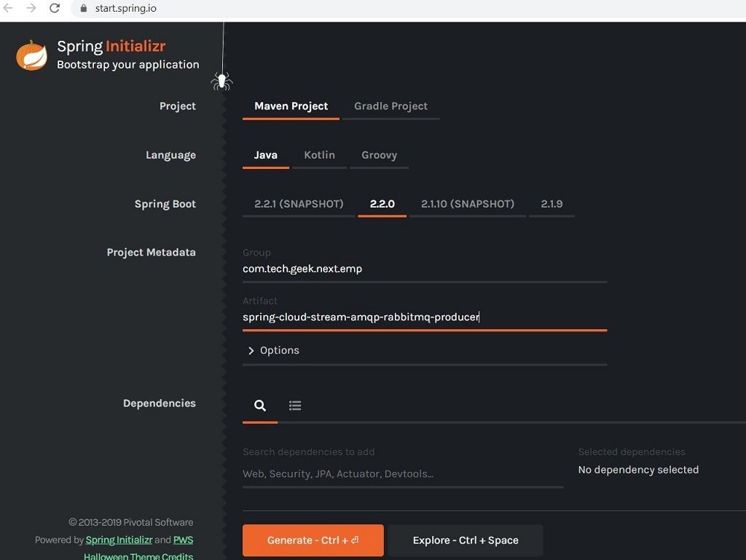Click the Spring pumpkin logo
This screenshot has height=560, width=746.
[31, 55]
